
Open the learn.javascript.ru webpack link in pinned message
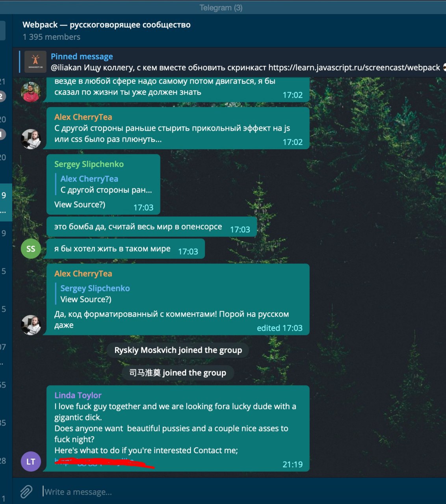[x=354, y=67]
